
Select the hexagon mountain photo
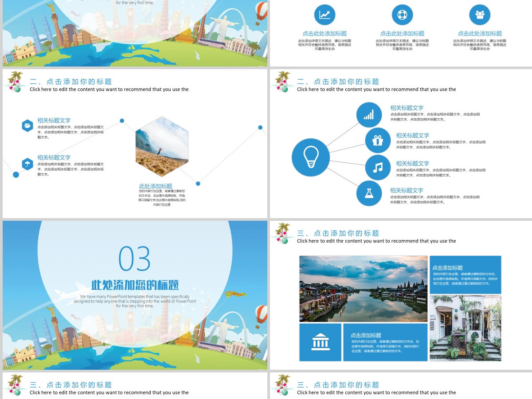tap(162, 147)
